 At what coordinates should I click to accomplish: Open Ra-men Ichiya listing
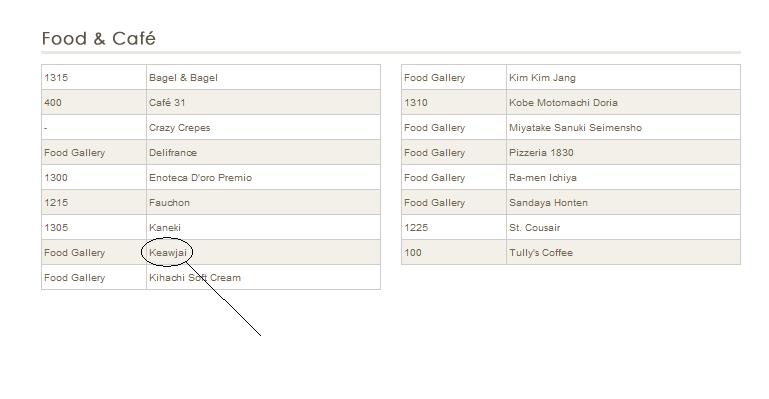tap(542, 177)
